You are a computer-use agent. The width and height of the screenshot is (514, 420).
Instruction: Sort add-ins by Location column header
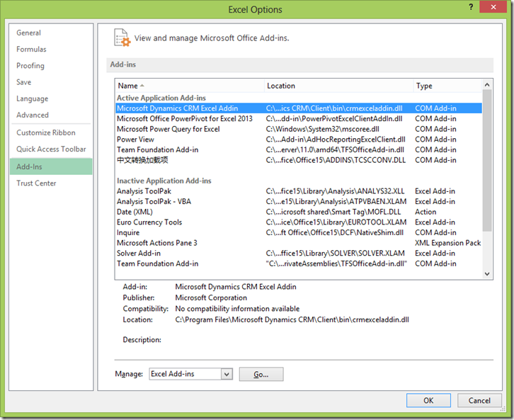[x=338, y=86]
